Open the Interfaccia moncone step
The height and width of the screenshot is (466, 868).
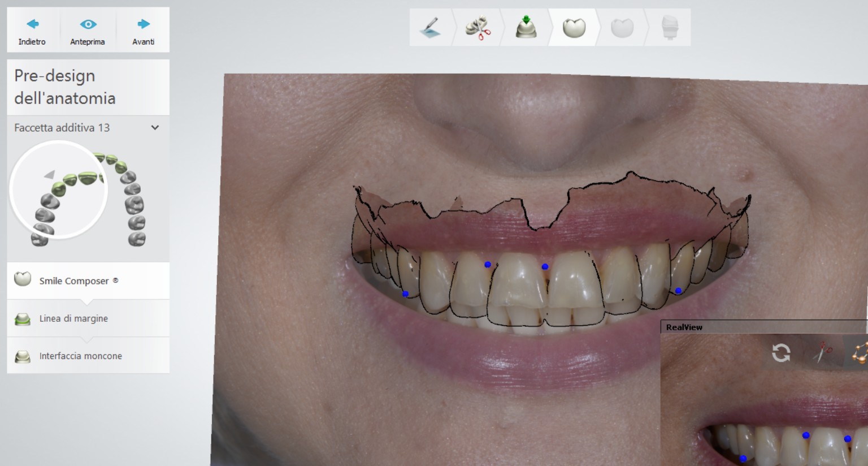click(88, 356)
